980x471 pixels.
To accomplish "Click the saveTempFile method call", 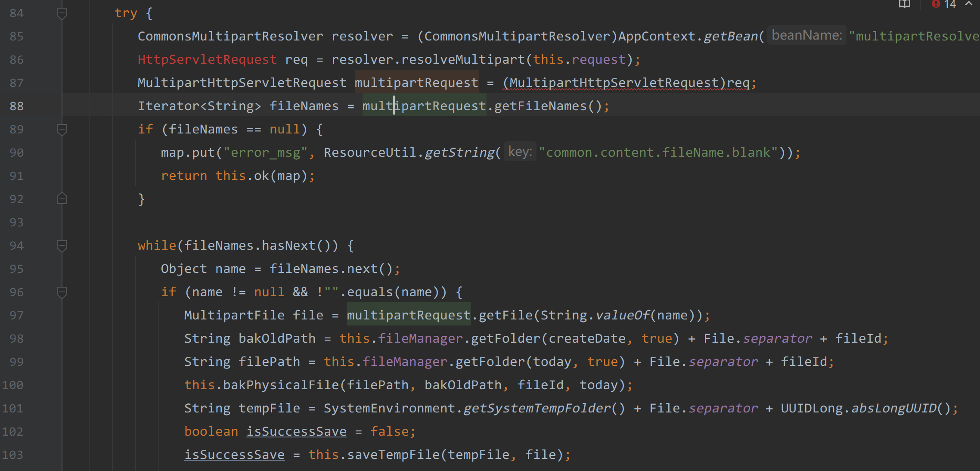I will coord(395,455).
